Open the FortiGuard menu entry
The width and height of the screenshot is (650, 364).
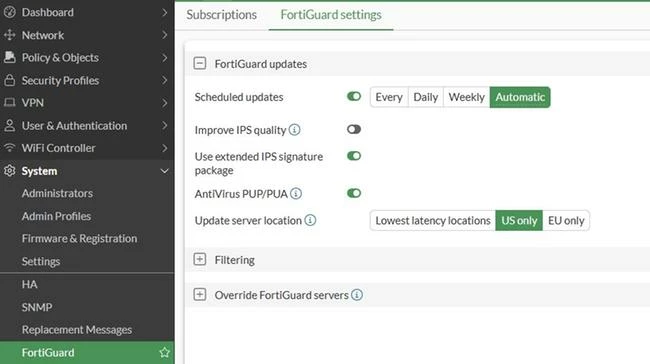[x=87, y=352]
